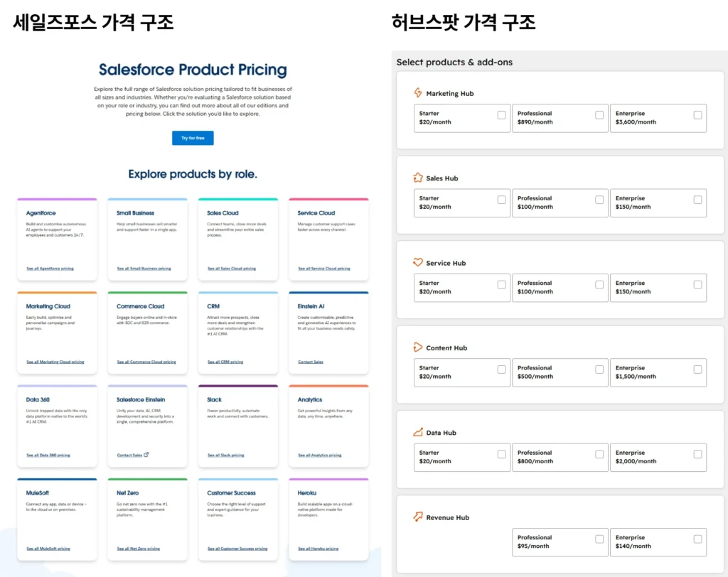Click the Service Cloud card title
This screenshot has height=577, width=728.
[x=316, y=212]
